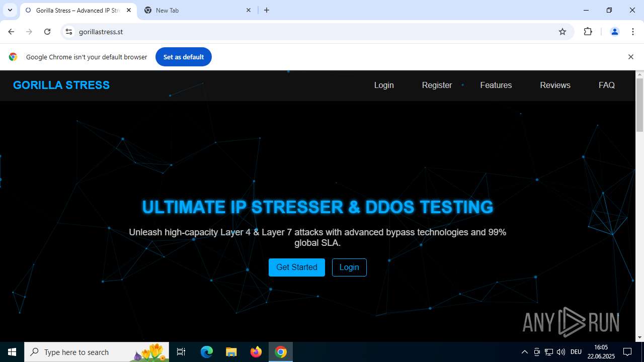Open Features in the site navigation
This screenshot has width=644, height=362.
[496, 85]
